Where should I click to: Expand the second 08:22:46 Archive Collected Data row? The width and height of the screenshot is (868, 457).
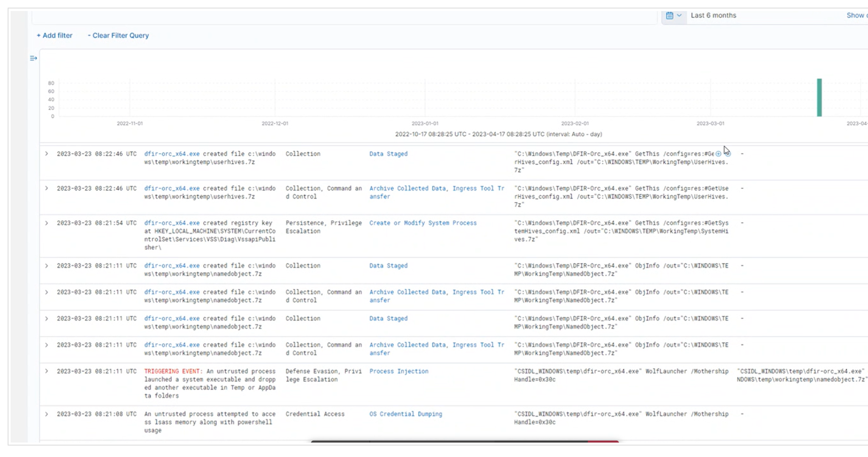pyautogui.click(x=47, y=188)
